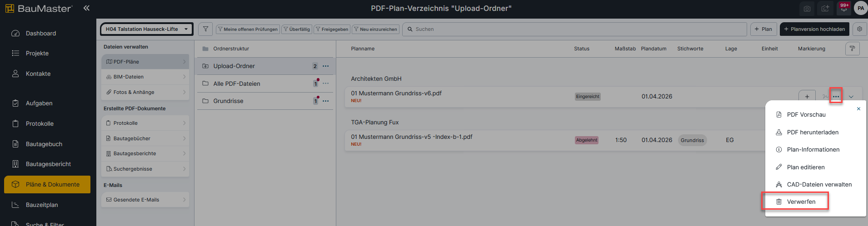
Task: Open the filter funnel icon button
Action: coord(206,29)
